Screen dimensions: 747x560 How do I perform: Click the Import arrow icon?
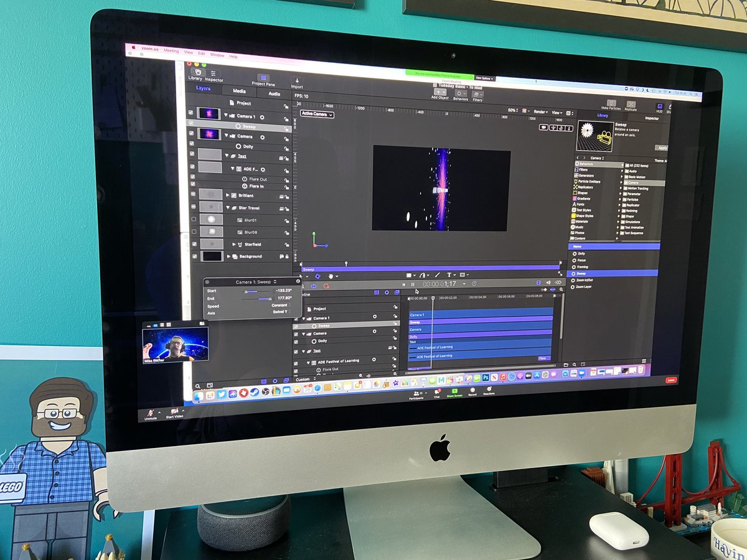(x=297, y=80)
